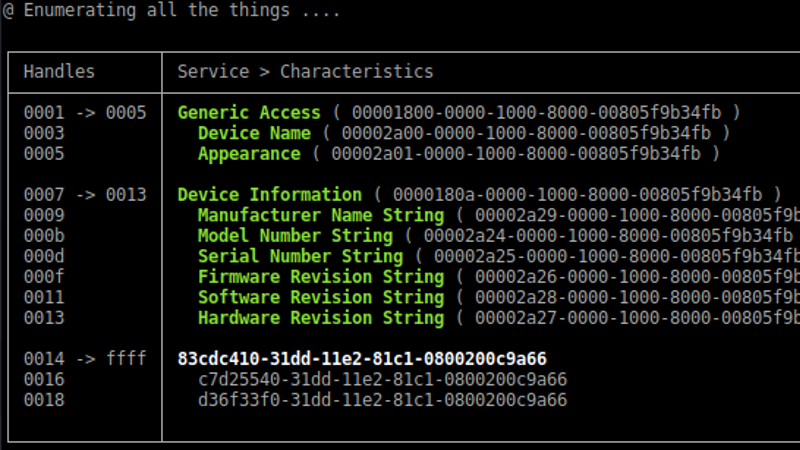Select the Device Name characteristic
The width and height of the screenshot is (800, 450).
tap(254, 133)
